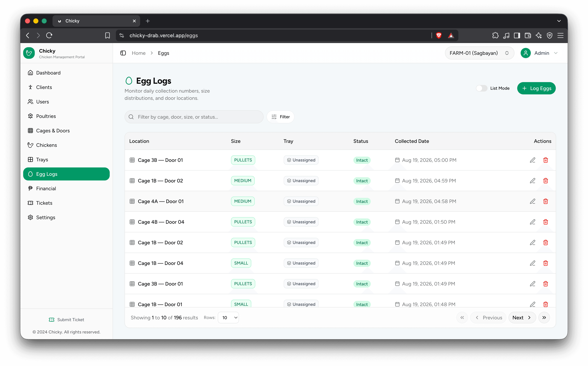Open a new browser tab
The width and height of the screenshot is (588, 366).
(x=148, y=21)
